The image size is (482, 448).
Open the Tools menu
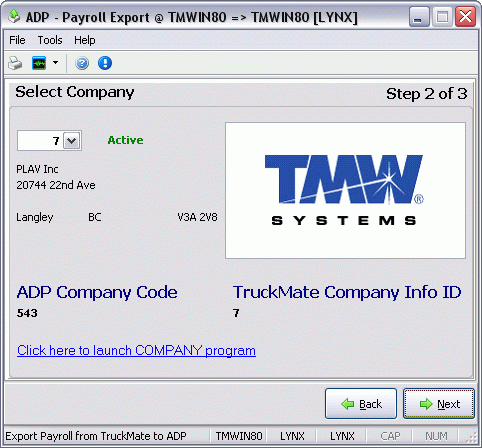[50, 40]
